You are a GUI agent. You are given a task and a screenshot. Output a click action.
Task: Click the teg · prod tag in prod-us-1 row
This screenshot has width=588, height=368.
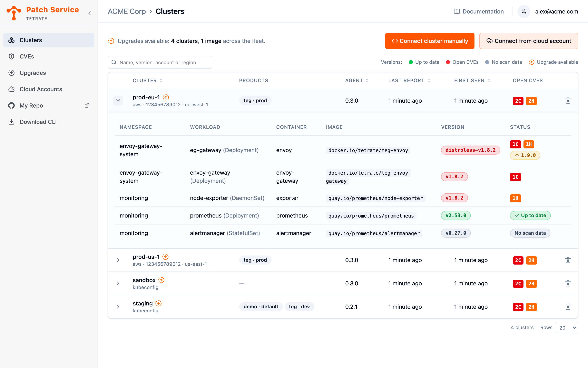click(255, 260)
